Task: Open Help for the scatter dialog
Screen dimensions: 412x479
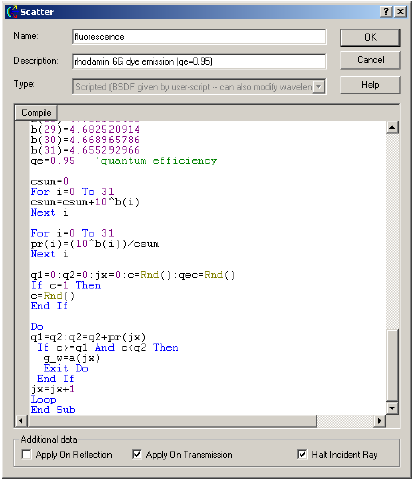Action: [x=370, y=85]
